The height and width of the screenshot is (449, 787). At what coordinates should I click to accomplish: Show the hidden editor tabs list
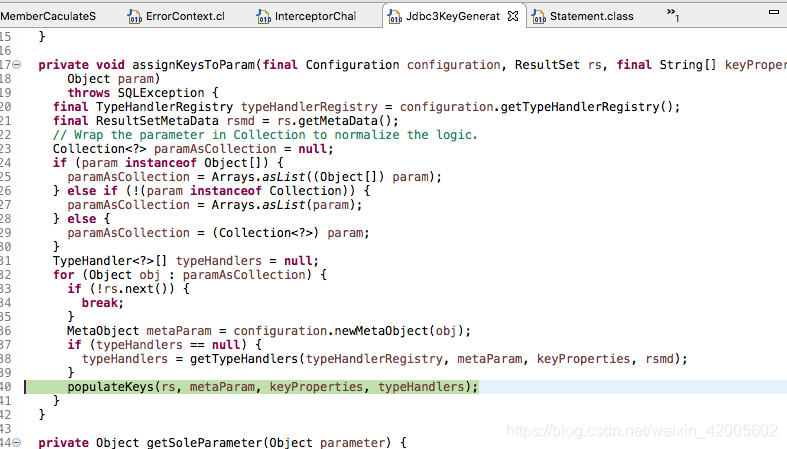coord(673,15)
